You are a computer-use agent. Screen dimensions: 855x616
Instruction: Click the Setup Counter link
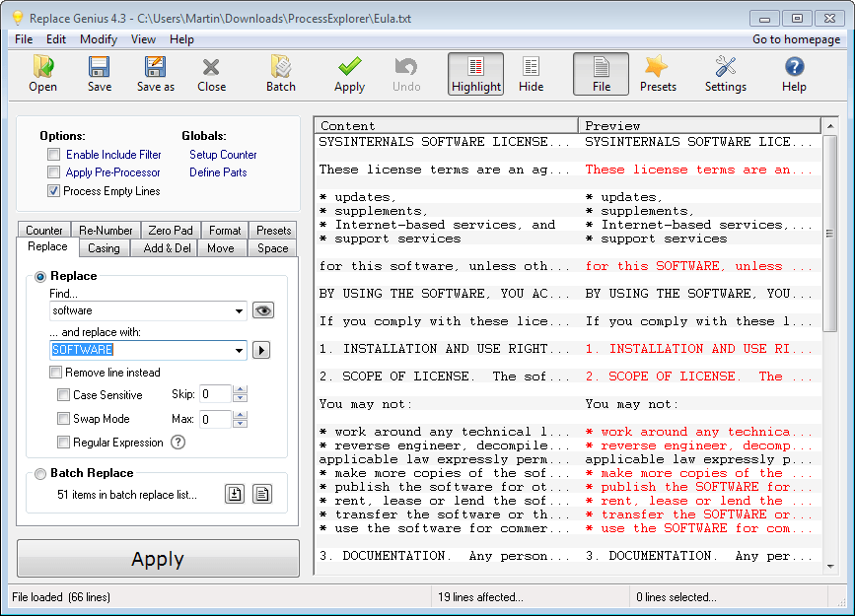pos(223,155)
